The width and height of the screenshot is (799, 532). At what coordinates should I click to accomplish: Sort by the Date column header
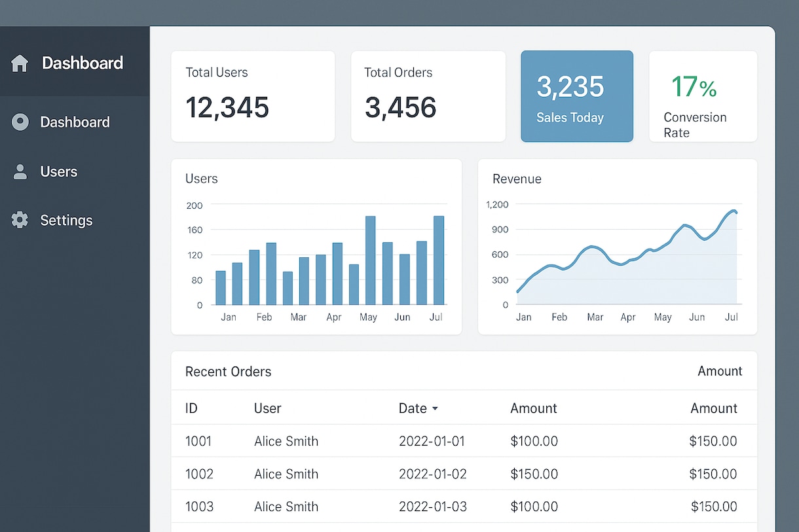[413, 408]
